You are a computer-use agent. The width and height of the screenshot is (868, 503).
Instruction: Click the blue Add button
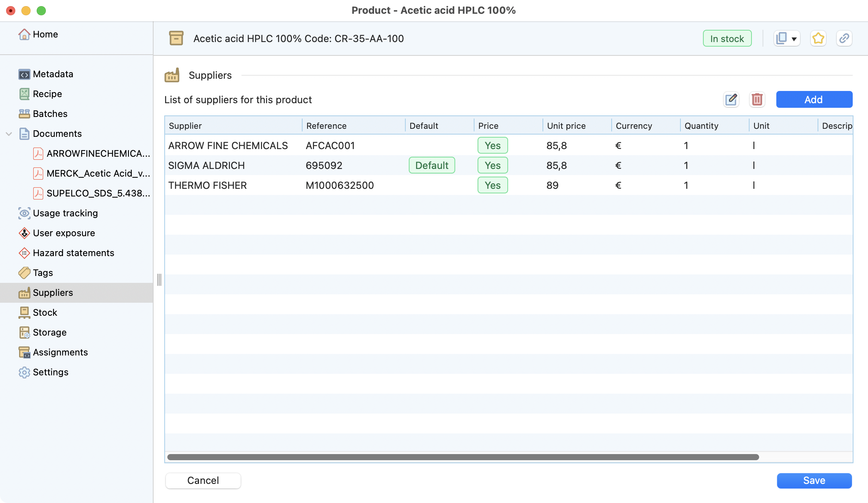coord(814,99)
